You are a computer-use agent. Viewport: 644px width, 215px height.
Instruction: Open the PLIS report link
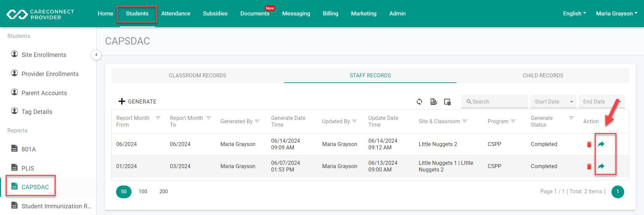(28, 168)
